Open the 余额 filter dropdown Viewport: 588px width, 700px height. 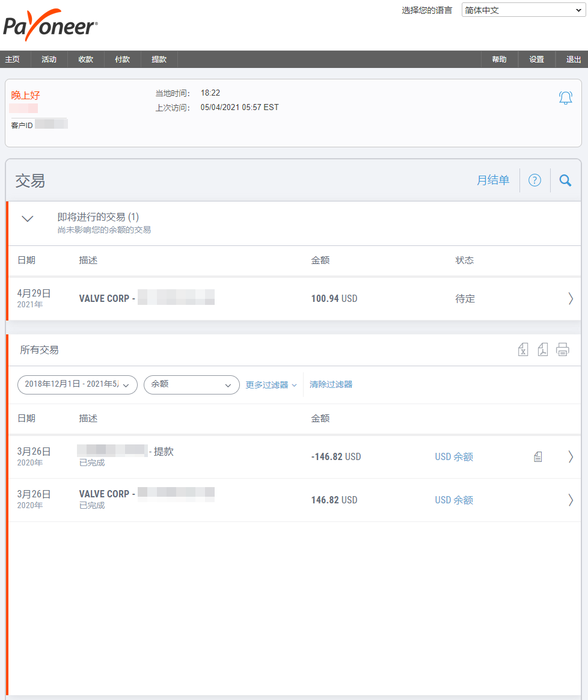(x=191, y=385)
